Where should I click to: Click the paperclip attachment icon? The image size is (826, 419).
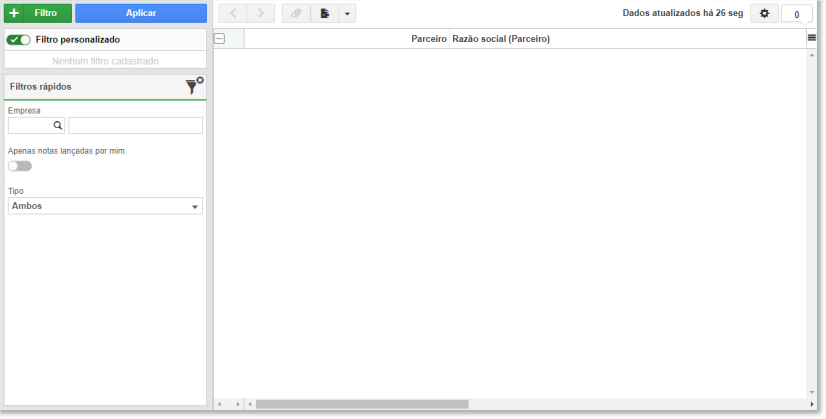pyautogui.click(x=296, y=13)
